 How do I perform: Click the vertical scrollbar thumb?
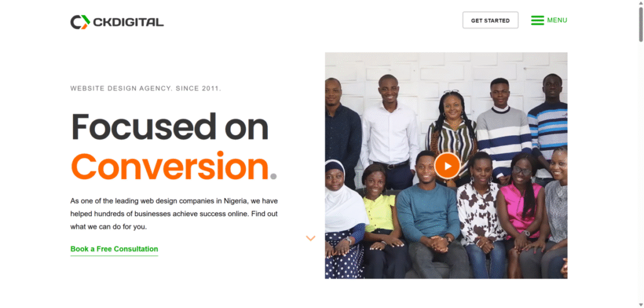click(x=641, y=24)
